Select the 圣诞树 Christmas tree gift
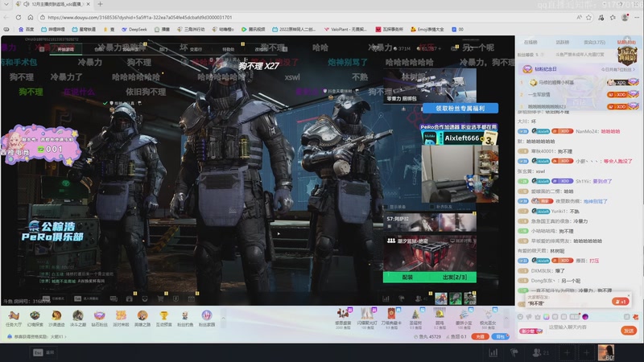 tap(415, 318)
